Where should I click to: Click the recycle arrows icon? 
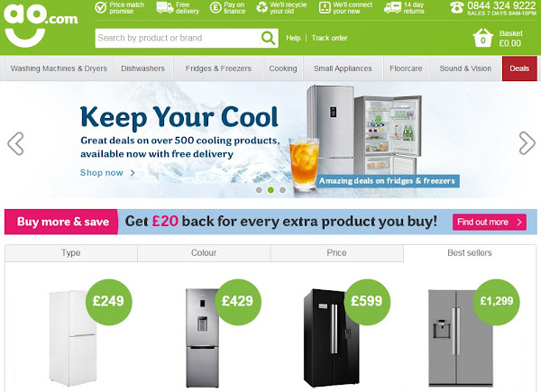(x=261, y=7)
